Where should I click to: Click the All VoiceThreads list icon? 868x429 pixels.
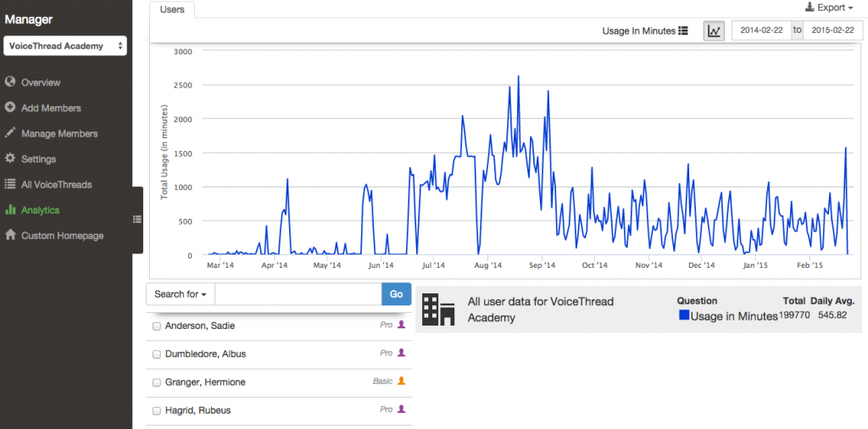click(x=9, y=184)
